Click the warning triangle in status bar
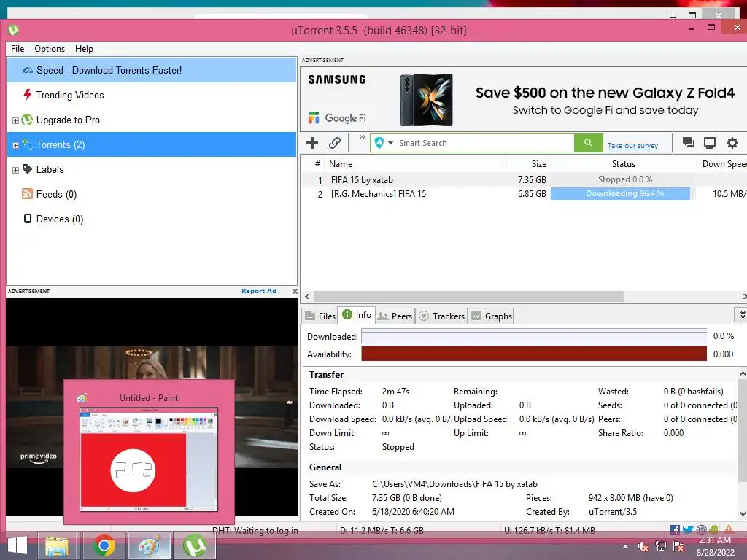 pyautogui.click(x=729, y=529)
